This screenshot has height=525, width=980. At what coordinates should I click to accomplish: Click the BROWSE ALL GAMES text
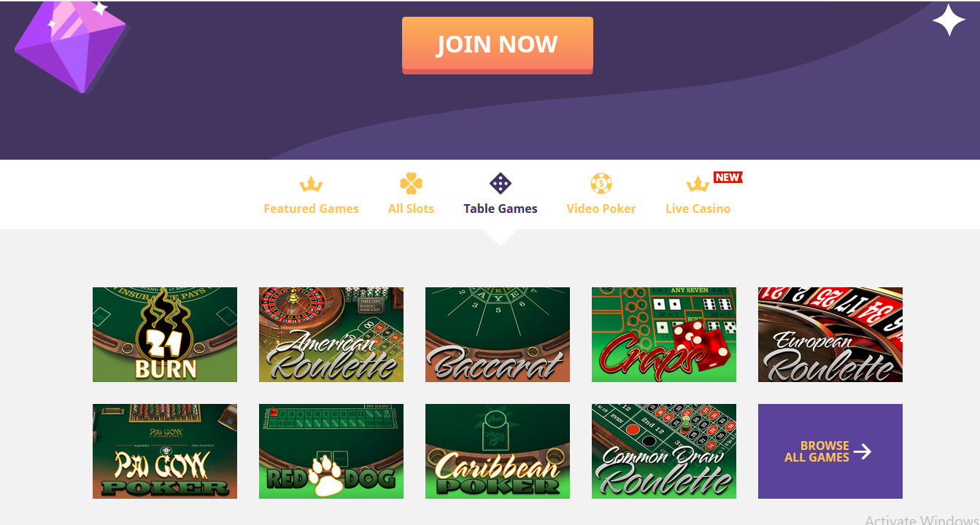817,451
